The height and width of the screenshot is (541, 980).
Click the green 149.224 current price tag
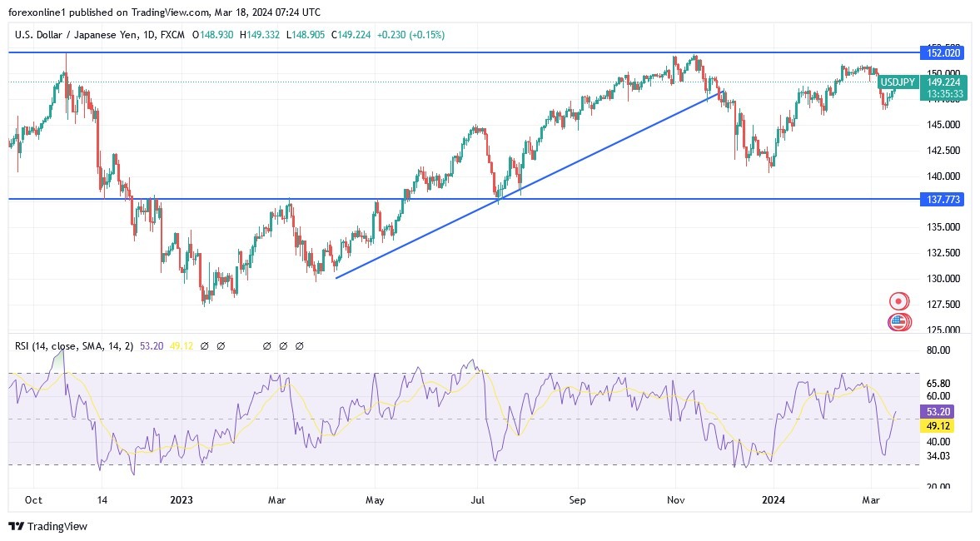943,82
